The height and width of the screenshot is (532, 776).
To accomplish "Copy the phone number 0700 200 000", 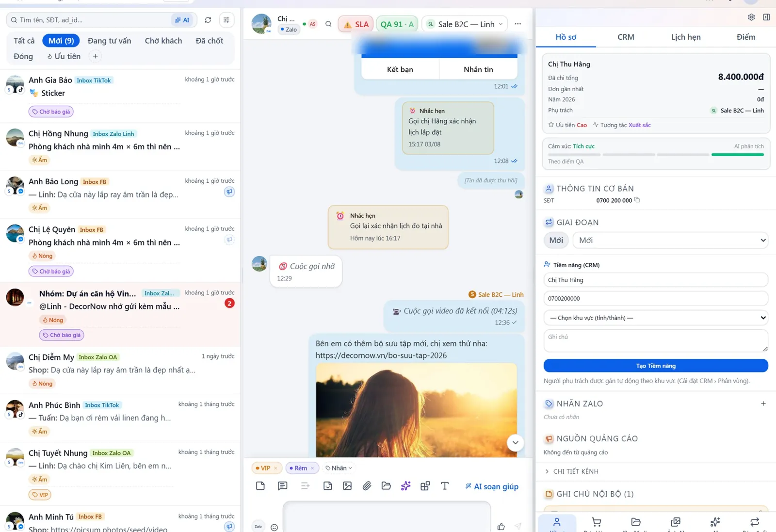I will pos(637,200).
